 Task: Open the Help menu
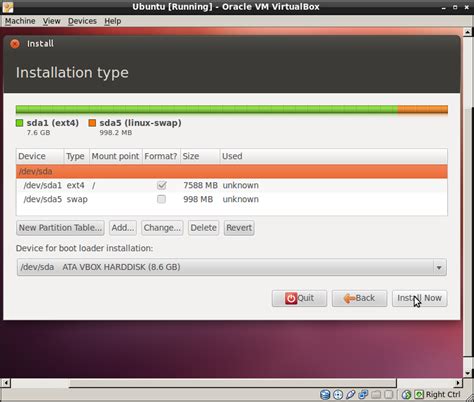click(113, 21)
